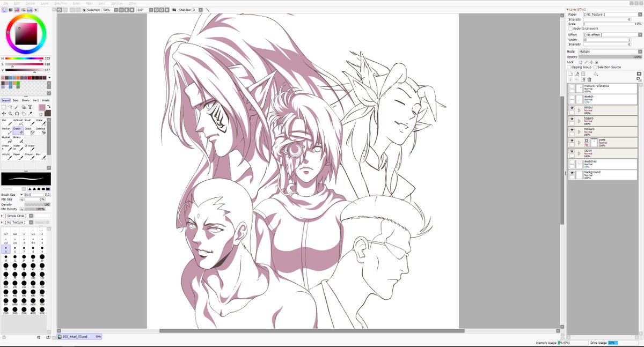Image resolution: width=644 pixels, height=347 pixels.
Task: Pick the Blur tool
Action: pyautogui.click(x=41, y=157)
